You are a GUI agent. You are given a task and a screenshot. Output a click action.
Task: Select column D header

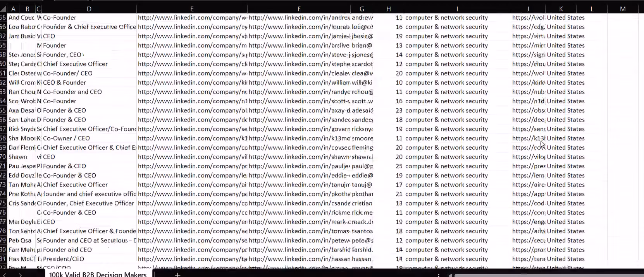click(89, 9)
